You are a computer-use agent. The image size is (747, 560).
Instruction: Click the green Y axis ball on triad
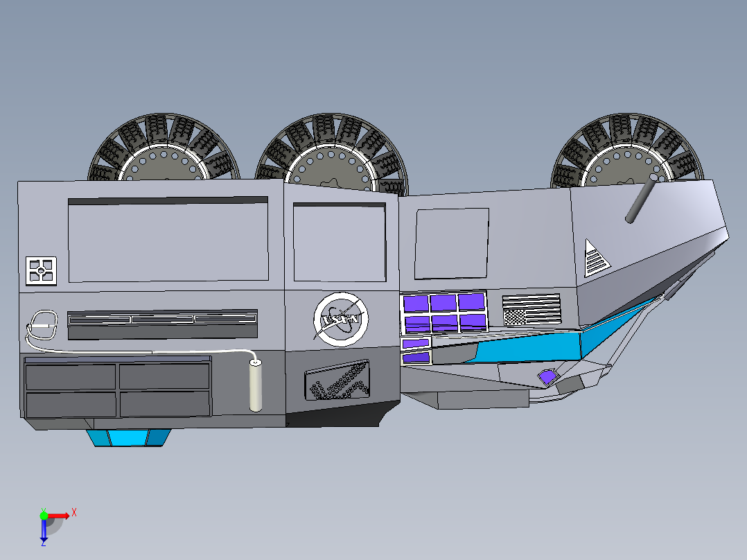pyautogui.click(x=44, y=516)
